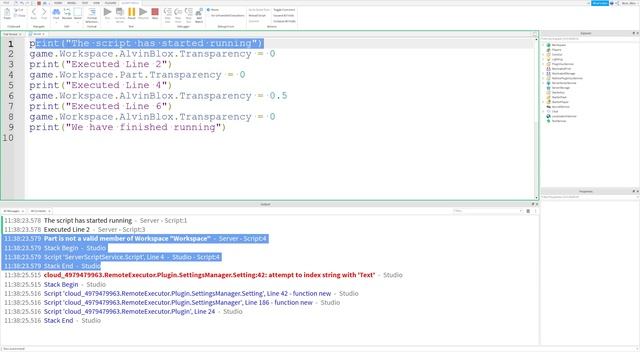Click line 6 AlvinBlox Transparency 0.5 code

point(158,96)
